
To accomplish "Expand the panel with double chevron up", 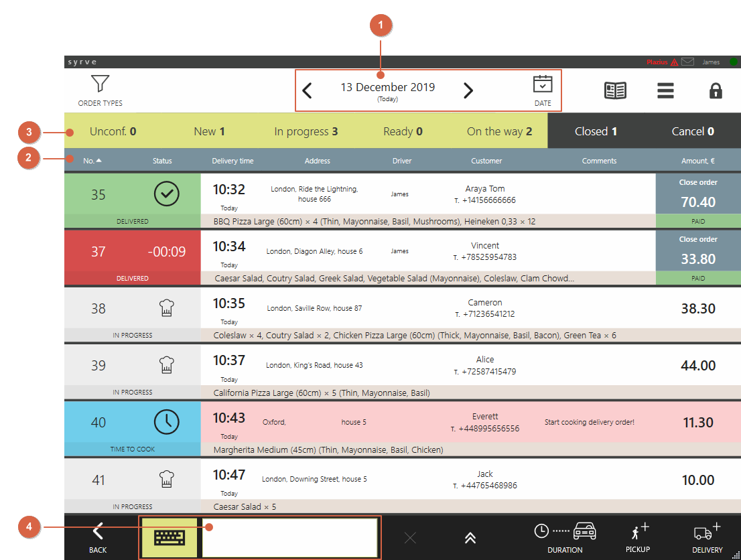I will click(470, 538).
